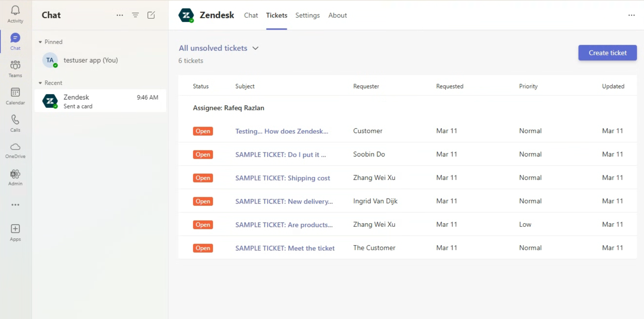The width and height of the screenshot is (644, 319).
Task: Open ticket 'SAMPLE TICKET: New delivery...'
Action: click(x=284, y=201)
